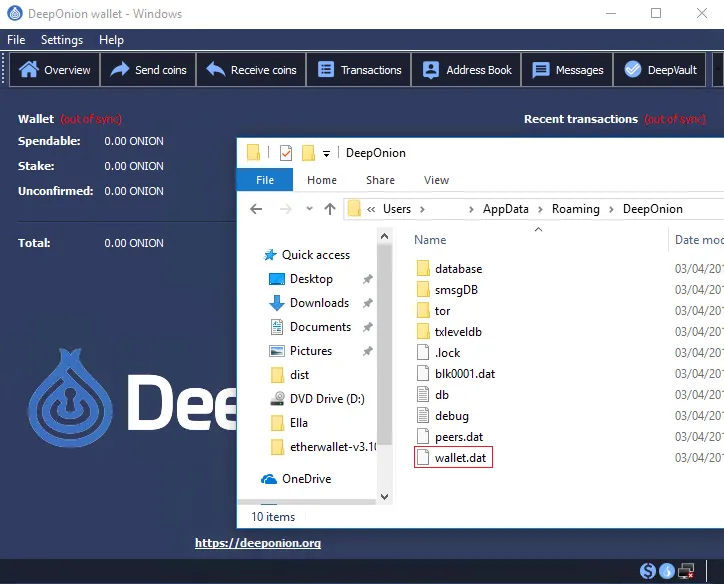Open the Settings menu
This screenshot has height=584, width=724.
coord(62,40)
